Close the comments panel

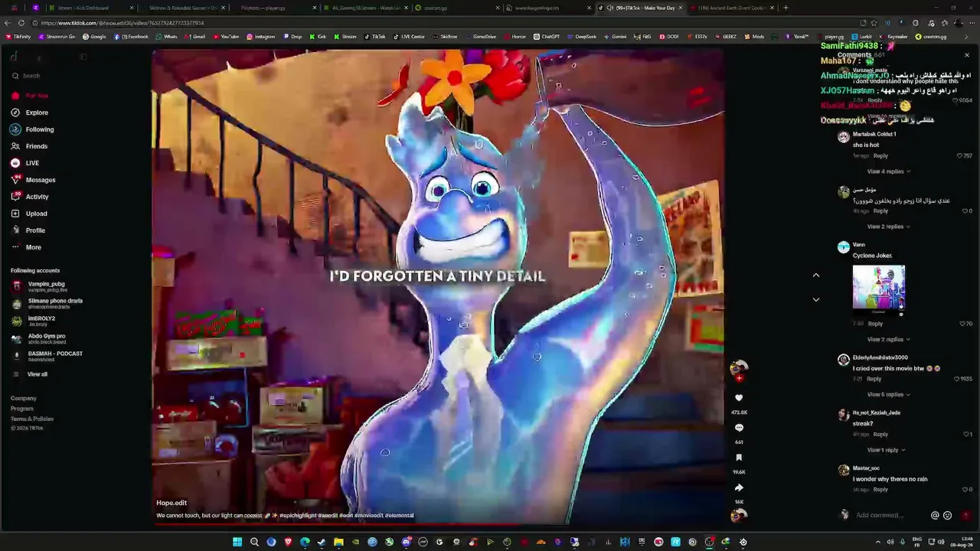pyautogui.click(x=967, y=55)
